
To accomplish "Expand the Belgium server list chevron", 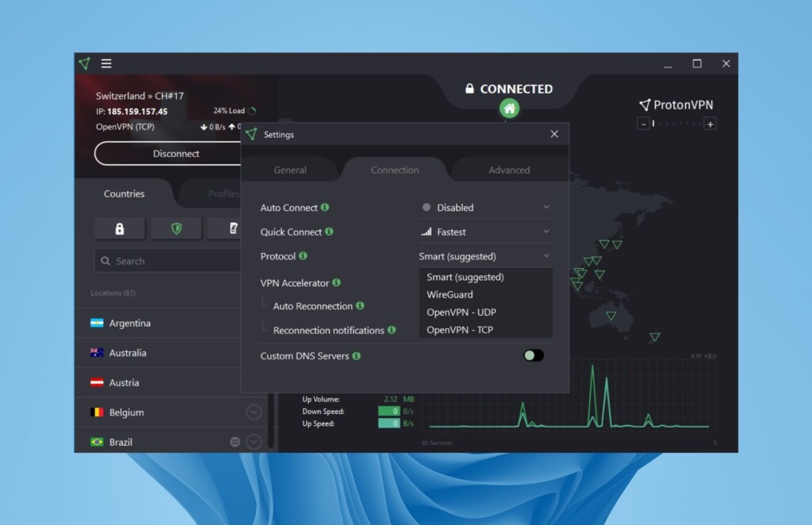I will pyautogui.click(x=254, y=412).
